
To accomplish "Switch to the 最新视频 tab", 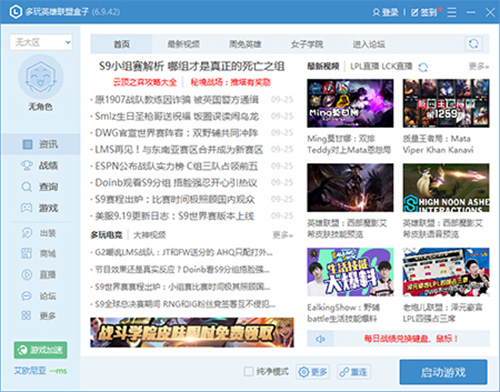I will coord(183,44).
